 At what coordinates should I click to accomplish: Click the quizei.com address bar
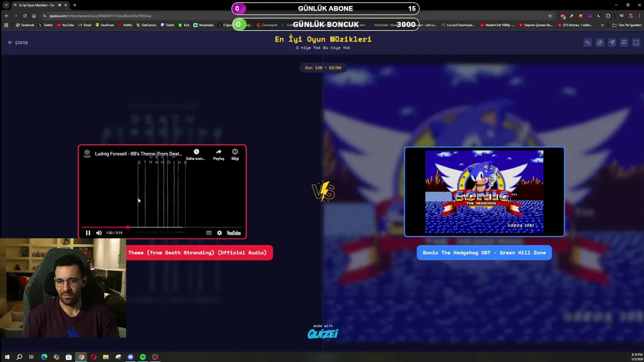297,16
